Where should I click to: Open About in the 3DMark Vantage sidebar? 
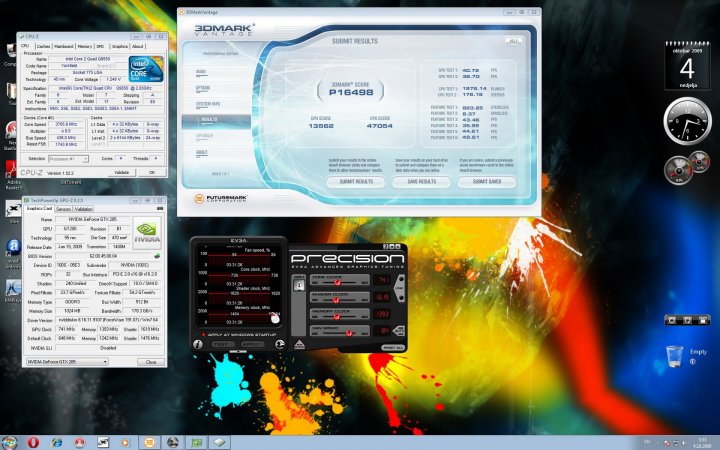coord(202,152)
